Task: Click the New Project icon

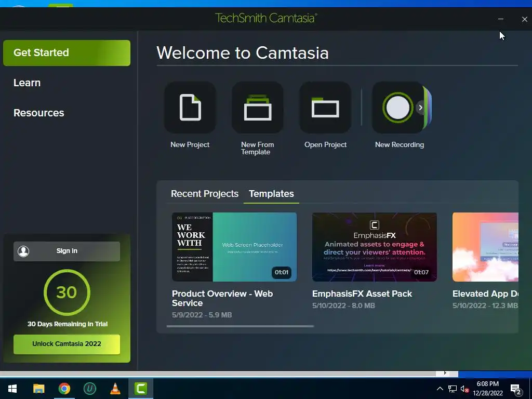Action: pyautogui.click(x=190, y=108)
